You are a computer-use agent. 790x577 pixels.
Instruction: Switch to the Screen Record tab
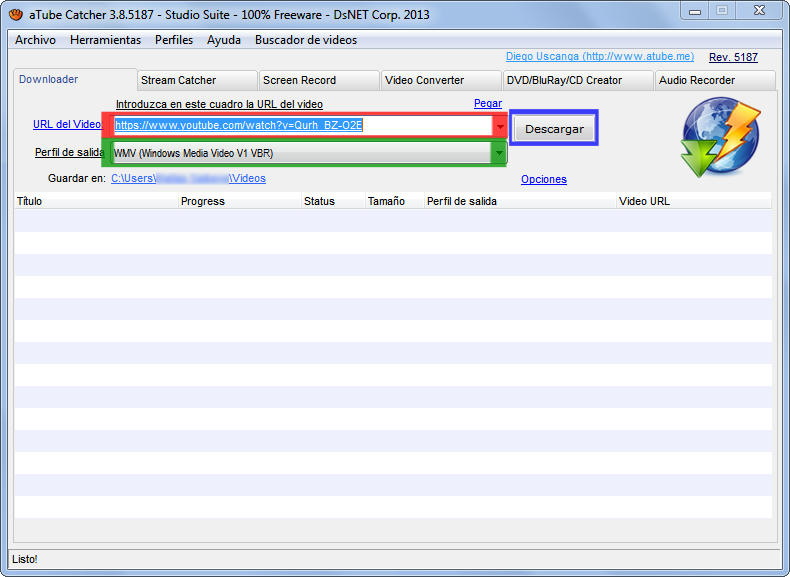pos(319,81)
